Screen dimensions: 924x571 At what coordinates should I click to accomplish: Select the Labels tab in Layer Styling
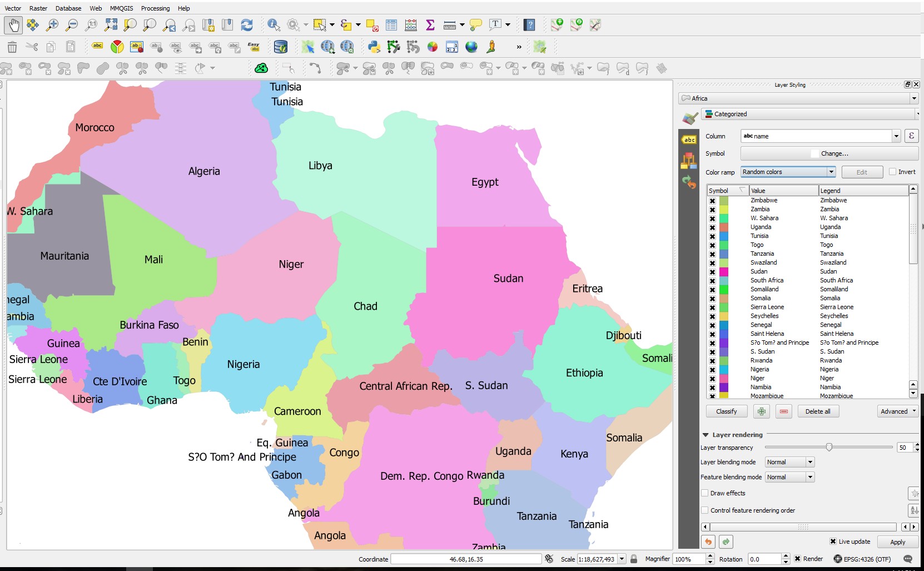(x=689, y=140)
